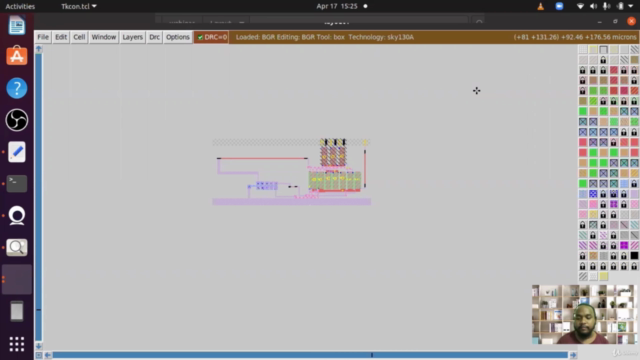This screenshot has width=640, height=360.
Task: Open the Help icon in the dock
Action: [17, 88]
